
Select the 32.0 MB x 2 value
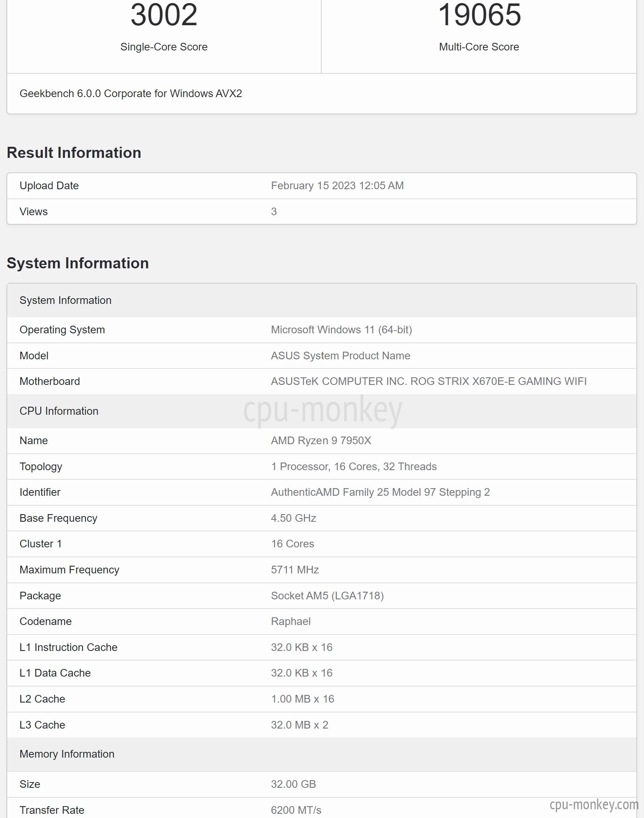299,725
